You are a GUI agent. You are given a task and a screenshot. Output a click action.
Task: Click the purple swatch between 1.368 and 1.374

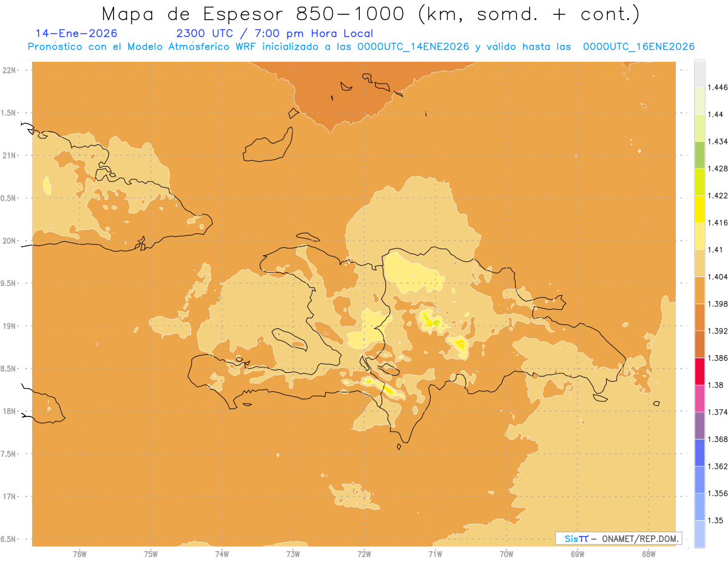pyautogui.click(x=699, y=425)
